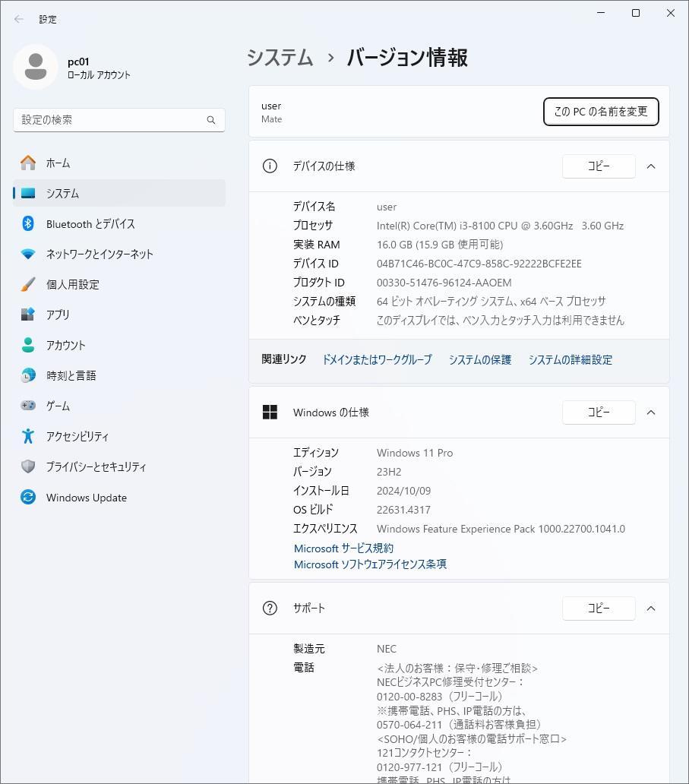Viewport: 689px width, 784px height.
Task: Click the Gaming controller icon
Action: click(28, 406)
